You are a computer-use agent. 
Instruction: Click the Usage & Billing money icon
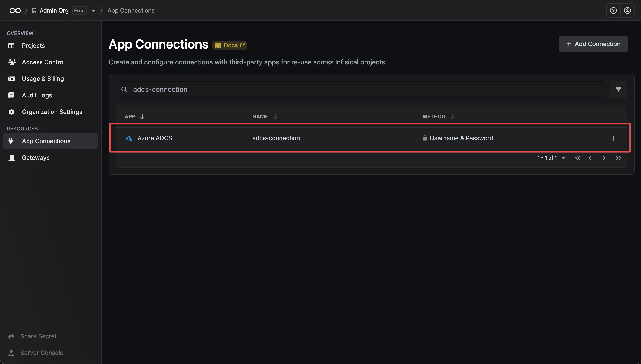[12, 79]
